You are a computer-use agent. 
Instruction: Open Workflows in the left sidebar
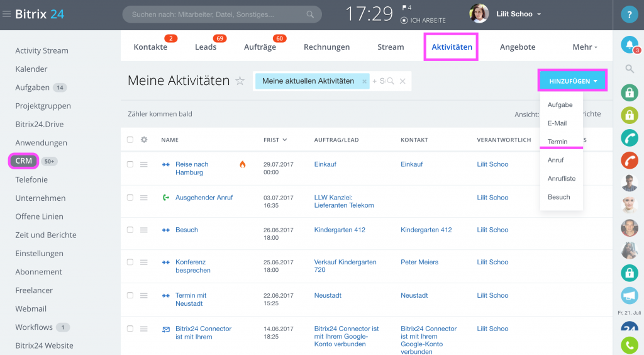click(x=34, y=327)
